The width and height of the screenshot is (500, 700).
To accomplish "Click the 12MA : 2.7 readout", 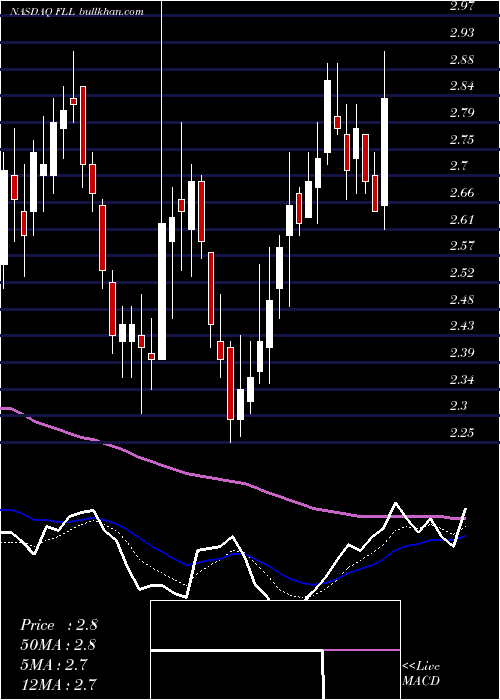I will point(58,684).
